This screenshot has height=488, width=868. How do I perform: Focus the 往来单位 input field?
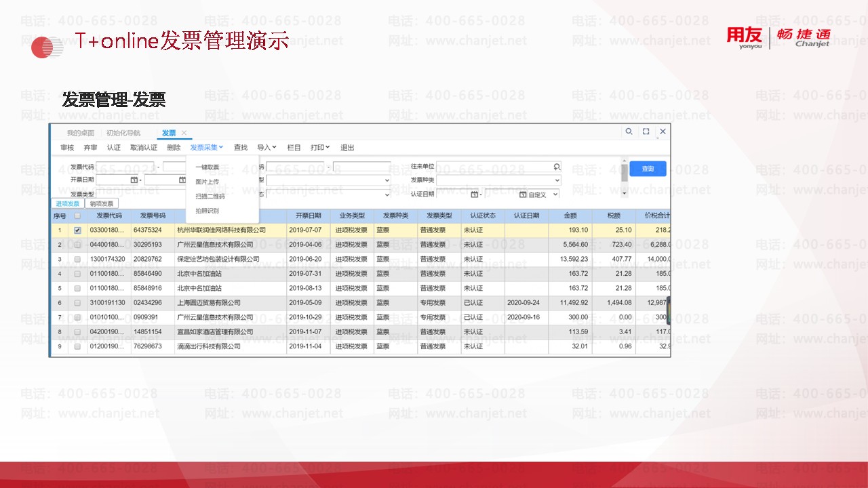click(498, 166)
